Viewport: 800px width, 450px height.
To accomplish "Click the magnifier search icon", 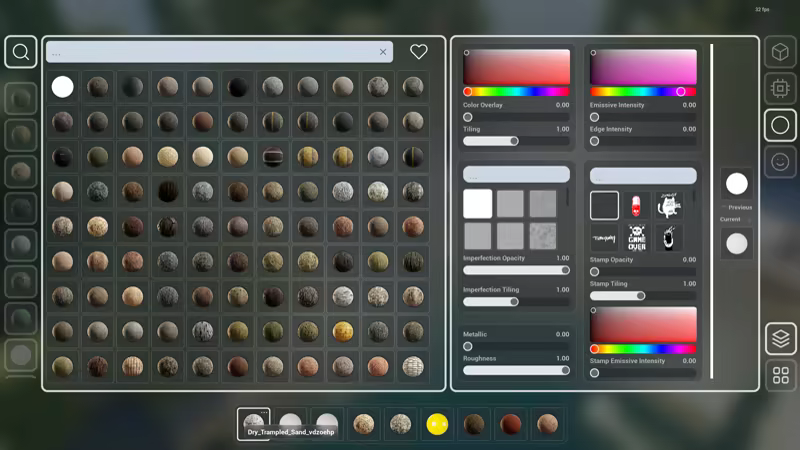I will point(21,52).
